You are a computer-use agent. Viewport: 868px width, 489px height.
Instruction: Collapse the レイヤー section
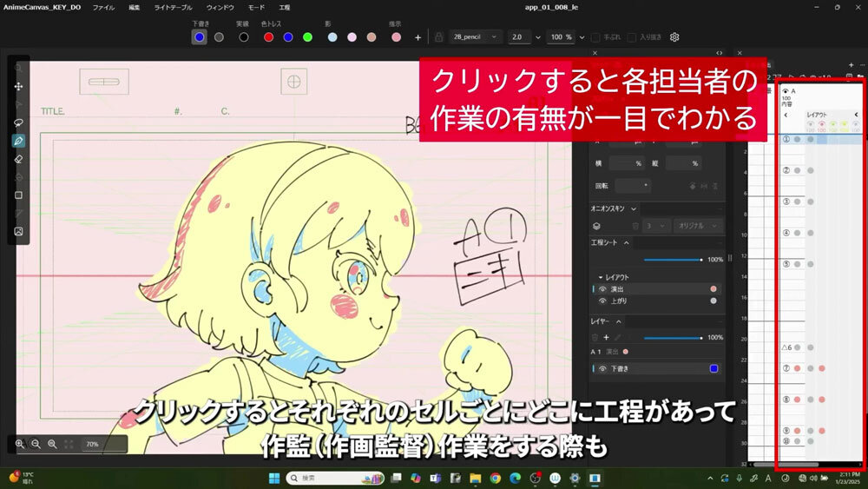pyautogui.click(x=618, y=321)
